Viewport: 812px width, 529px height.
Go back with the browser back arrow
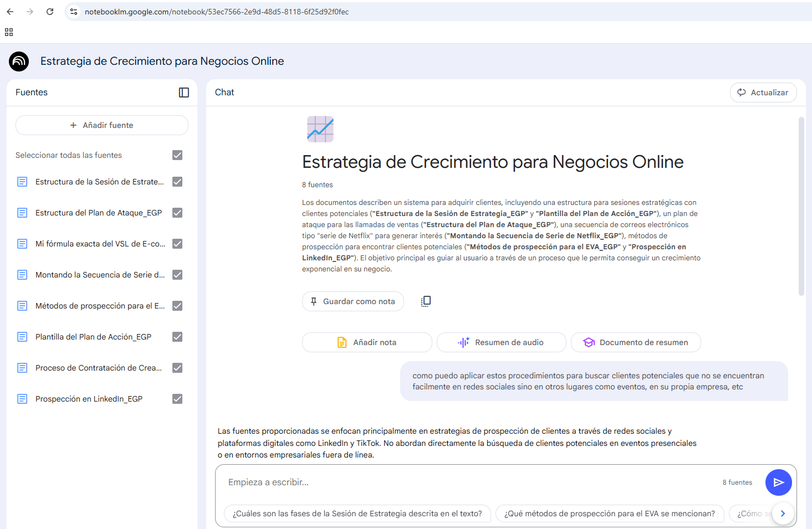tap(10, 12)
